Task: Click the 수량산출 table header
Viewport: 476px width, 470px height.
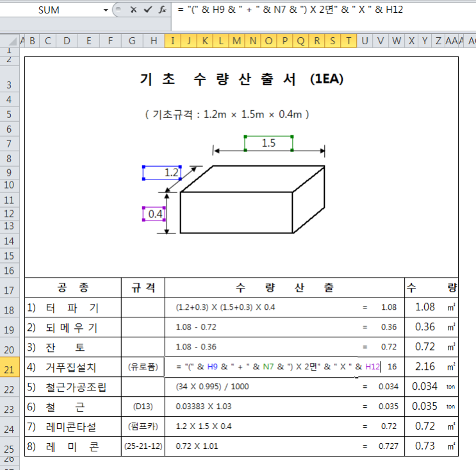Action: point(284,287)
